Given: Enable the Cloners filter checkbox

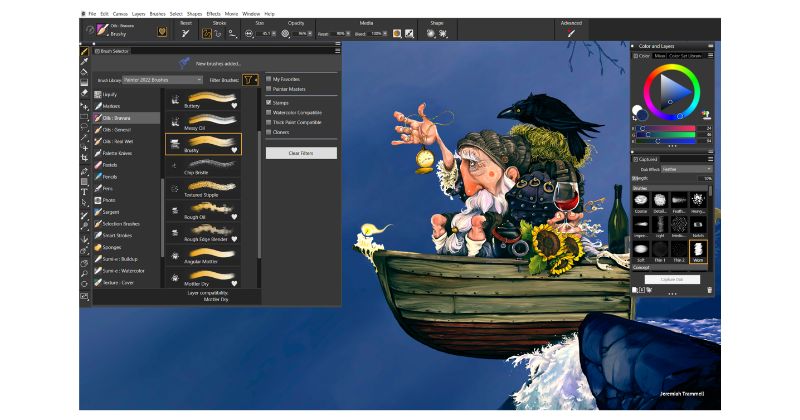Looking at the screenshot, I should pos(269,132).
